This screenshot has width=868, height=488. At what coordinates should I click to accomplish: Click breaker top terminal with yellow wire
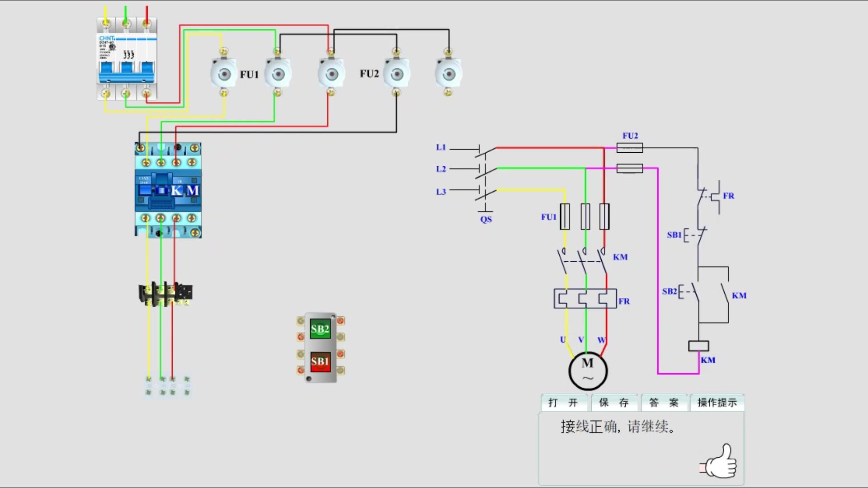[106, 23]
